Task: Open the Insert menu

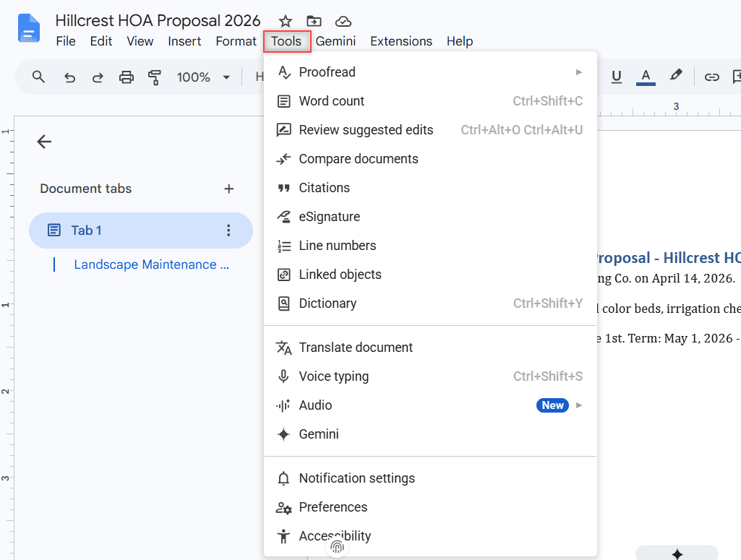Action: (x=184, y=42)
